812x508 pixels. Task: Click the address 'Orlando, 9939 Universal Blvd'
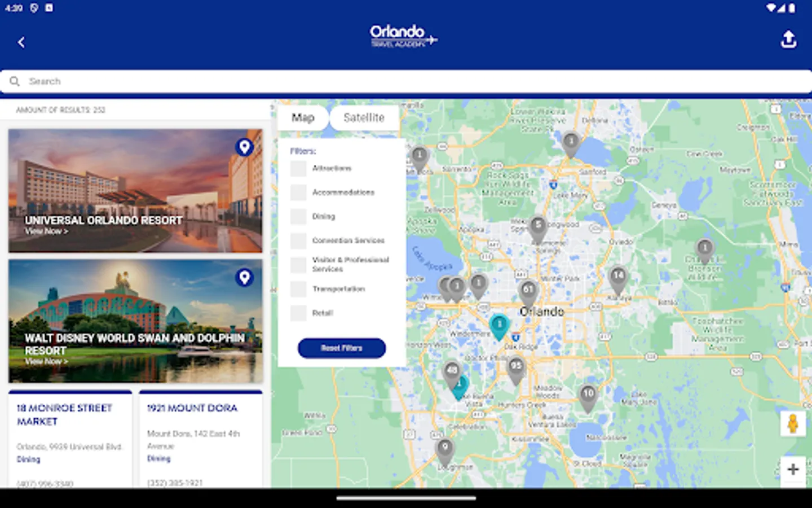point(69,446)
